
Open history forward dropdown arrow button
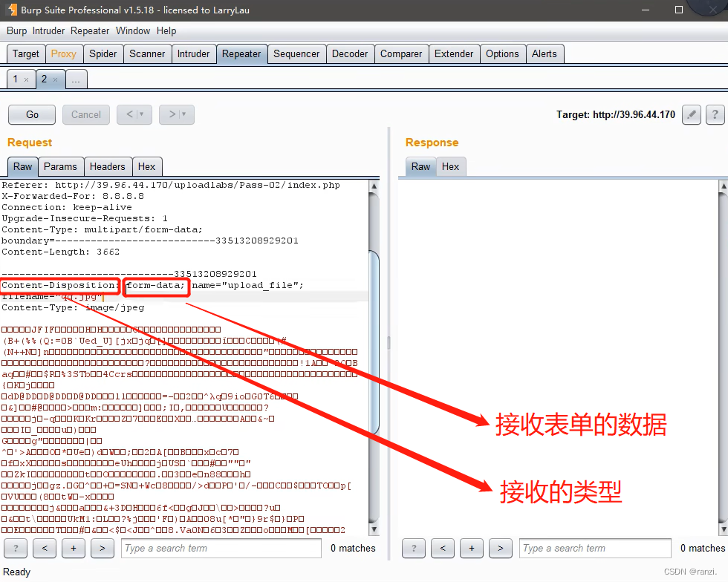click(177, 114)
